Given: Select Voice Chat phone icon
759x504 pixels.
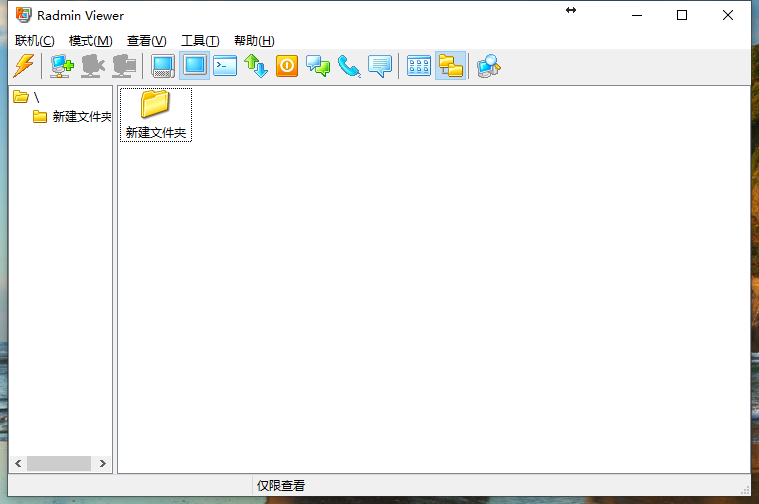Looking at the screenshot, I should [349, 65].
